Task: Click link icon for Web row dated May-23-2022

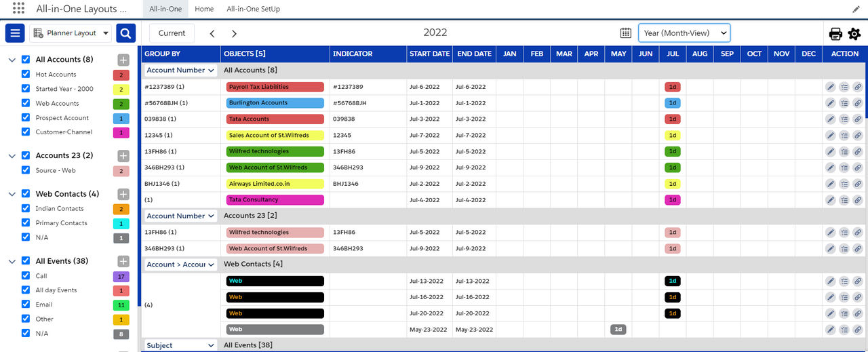Action: click(x=858, y=330)
